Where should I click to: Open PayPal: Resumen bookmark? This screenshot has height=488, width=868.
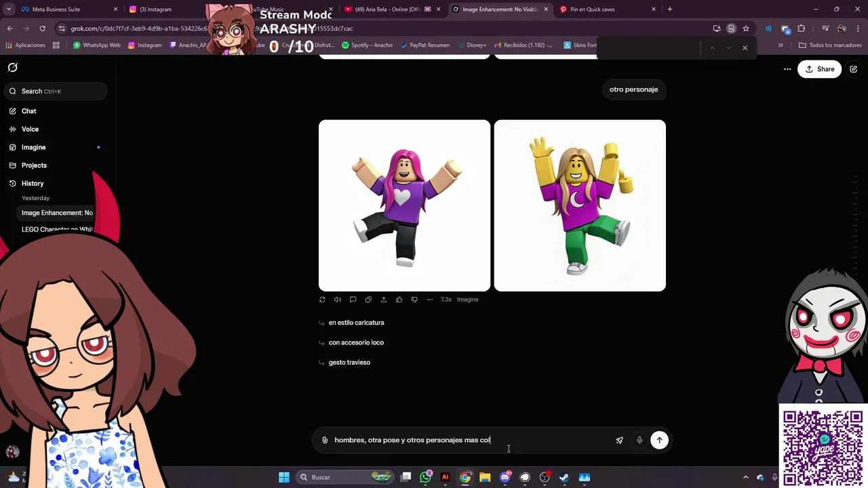(425, 45)
